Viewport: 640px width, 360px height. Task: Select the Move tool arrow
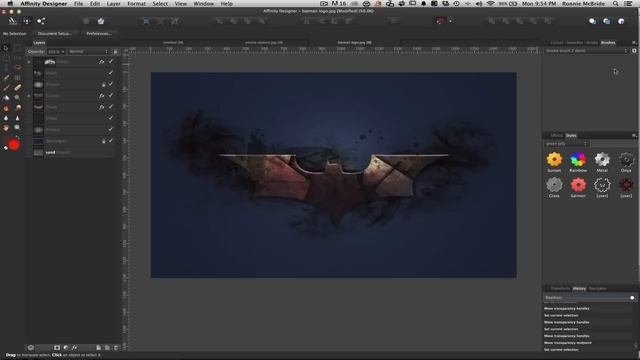click(x=6, y=48)
